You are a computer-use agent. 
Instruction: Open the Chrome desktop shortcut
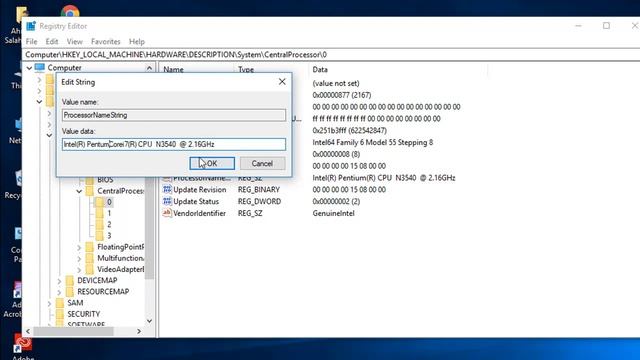[70, 11]
